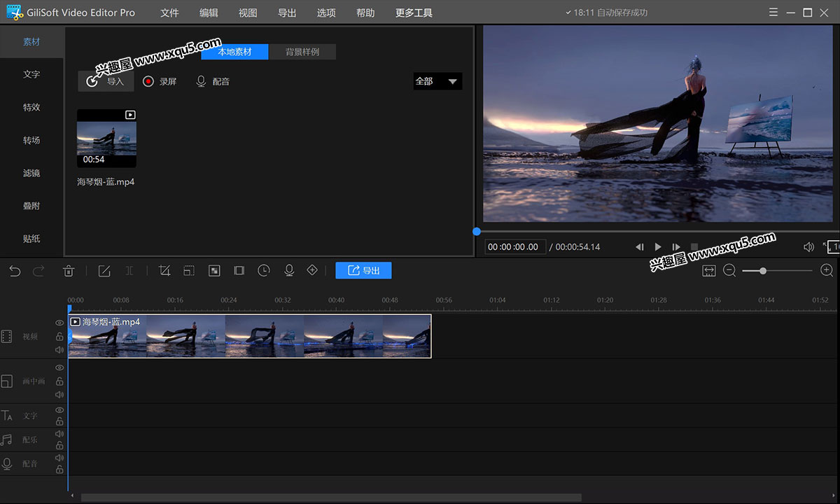This screenshot has height=504, width=840.
Task: Click the 配音 button in the media panel
Action: [x=213, y=81]
